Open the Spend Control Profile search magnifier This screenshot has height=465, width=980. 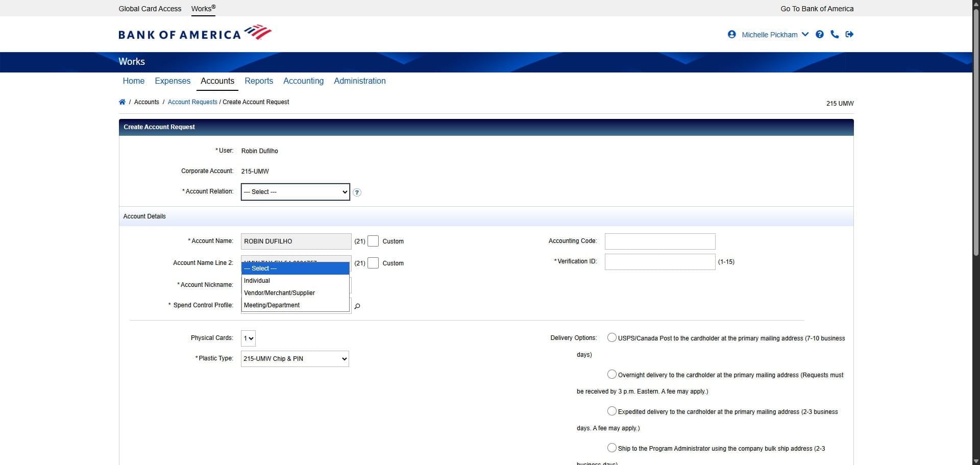[357, 306]
